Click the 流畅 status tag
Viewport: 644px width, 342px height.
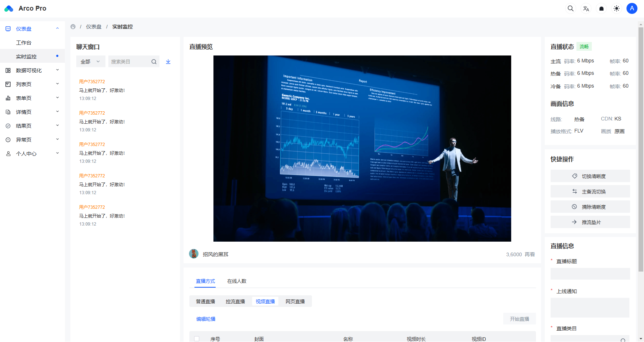coord(584,47)
